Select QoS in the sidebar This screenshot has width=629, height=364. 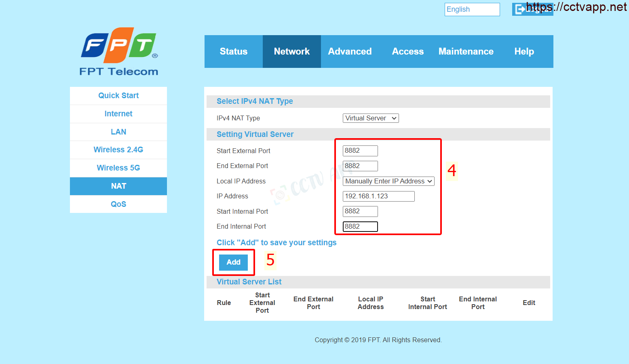pos(118,204)
